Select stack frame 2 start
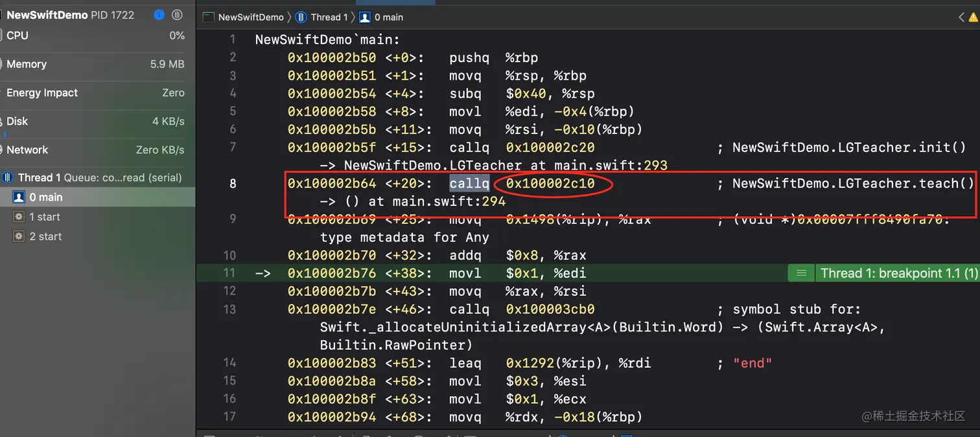 click(97, 236)
